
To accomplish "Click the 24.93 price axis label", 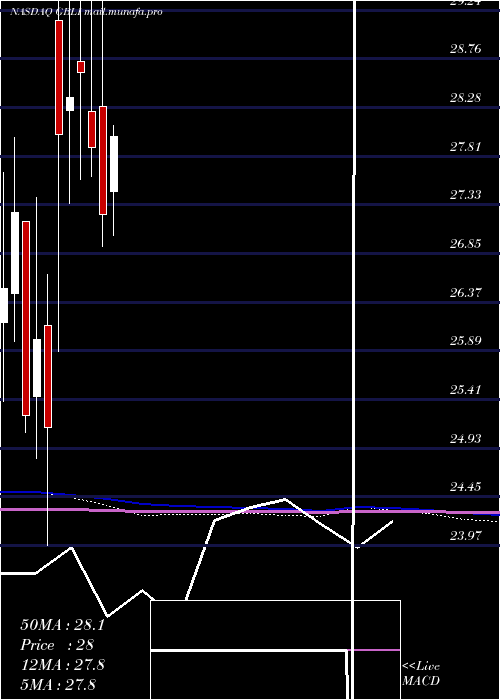I will tap(466, 438).
